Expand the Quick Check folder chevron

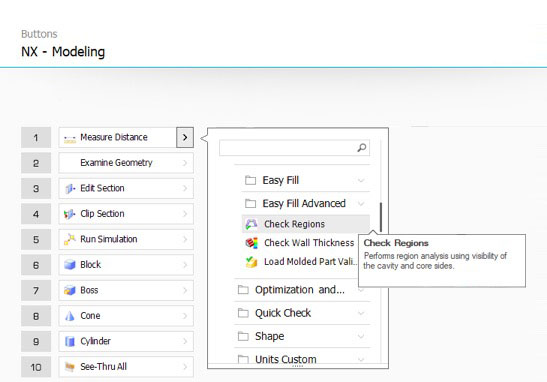pyautogui.click(x=361, y=313)
